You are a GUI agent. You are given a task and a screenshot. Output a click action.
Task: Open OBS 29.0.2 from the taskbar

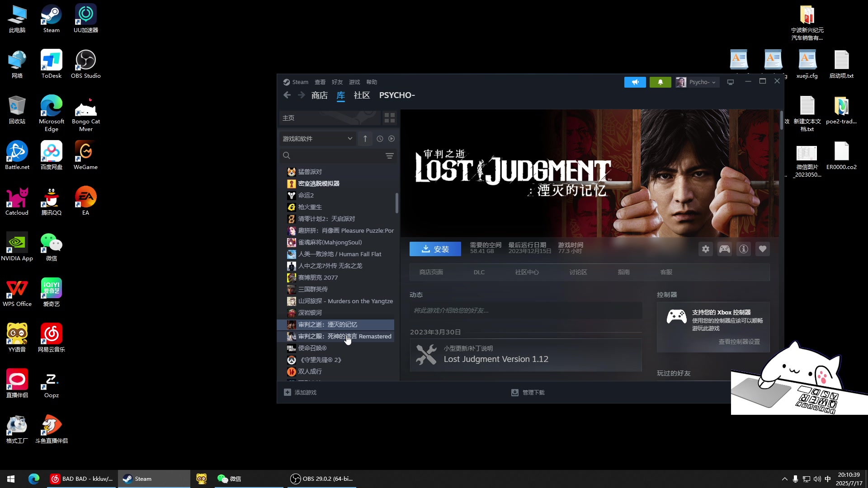click(x=321, y=479)
